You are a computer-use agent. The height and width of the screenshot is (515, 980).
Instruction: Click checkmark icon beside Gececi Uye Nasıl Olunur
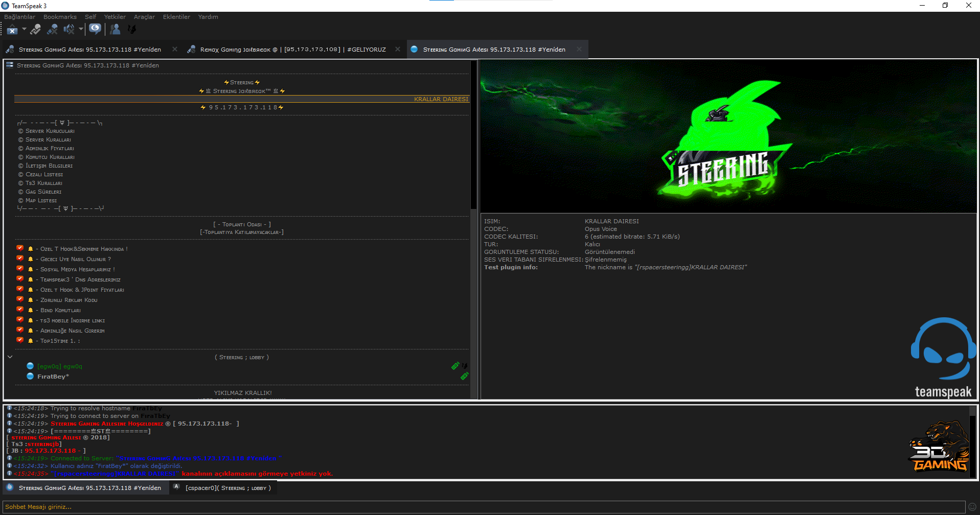[x=20, y=259]
